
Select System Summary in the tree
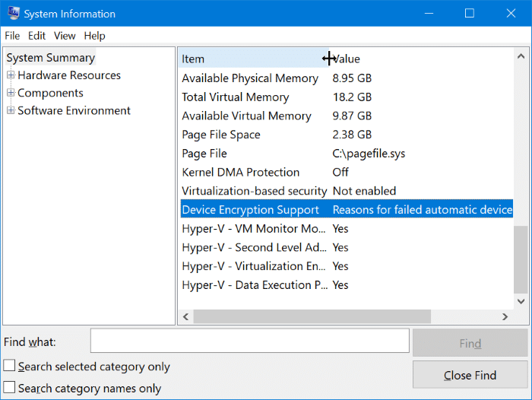(x=51, y=58)
